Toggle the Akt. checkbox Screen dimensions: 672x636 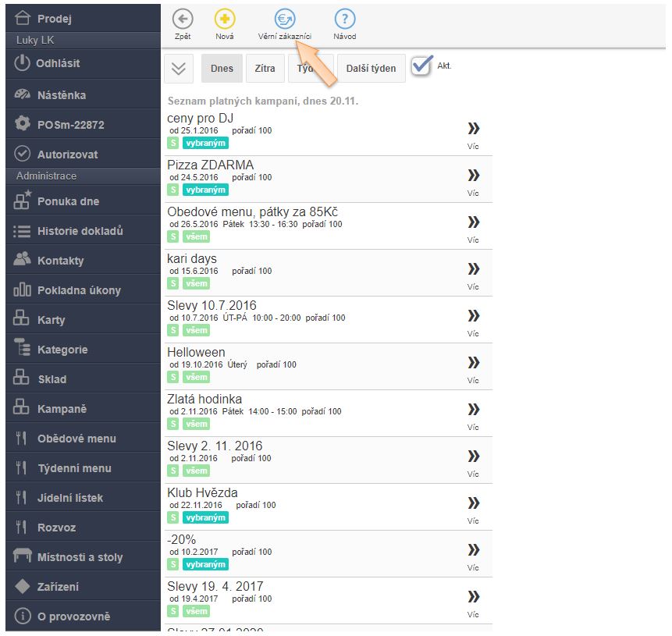point(421,66)
